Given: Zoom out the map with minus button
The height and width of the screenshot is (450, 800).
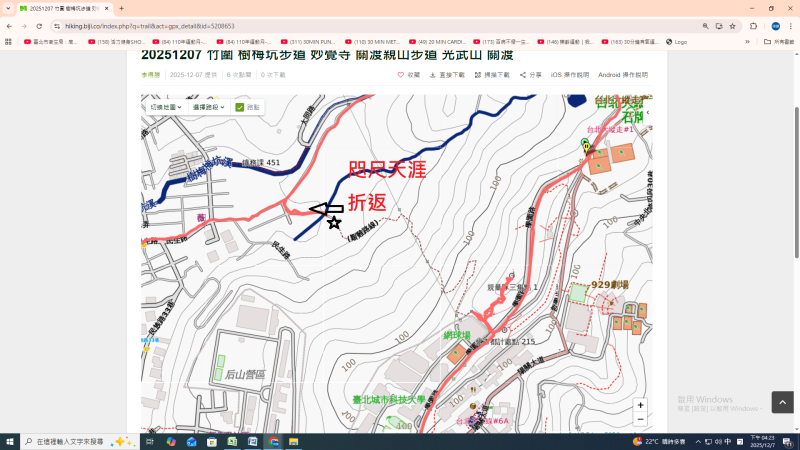Looking at the screenshot, I should tap(640, 421).
